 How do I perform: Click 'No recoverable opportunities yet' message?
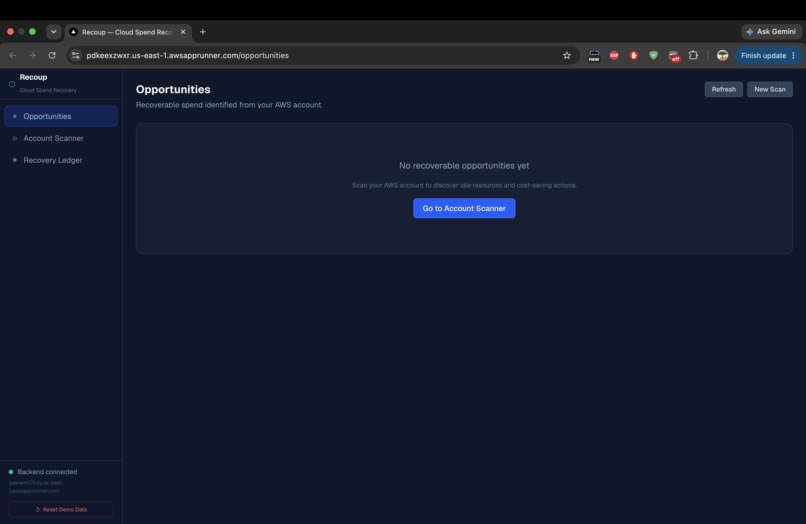464,166
